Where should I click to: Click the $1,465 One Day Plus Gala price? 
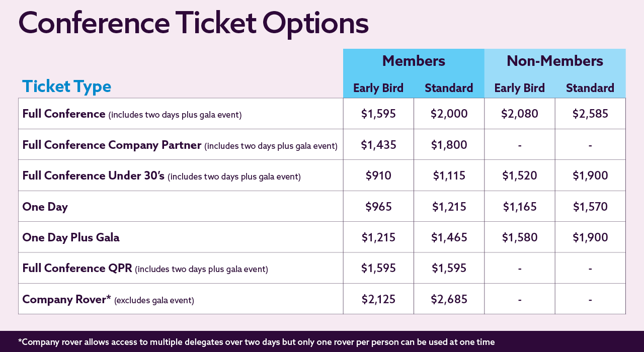(x=449, y=237)
